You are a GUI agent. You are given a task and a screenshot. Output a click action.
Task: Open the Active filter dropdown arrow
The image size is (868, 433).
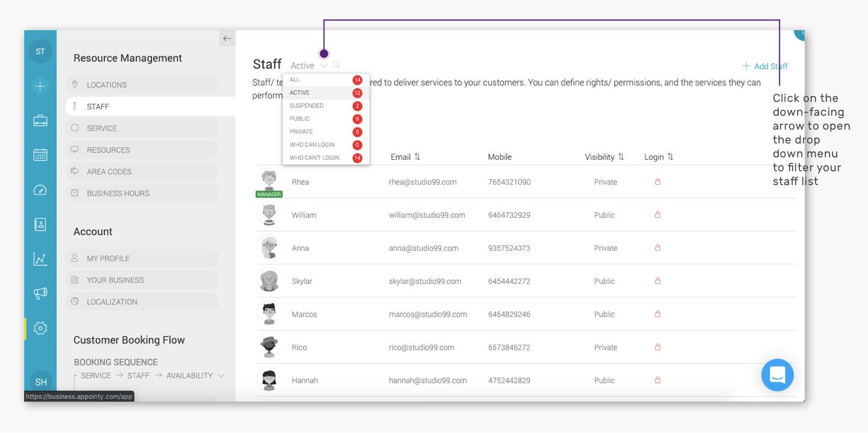(324, 66)
